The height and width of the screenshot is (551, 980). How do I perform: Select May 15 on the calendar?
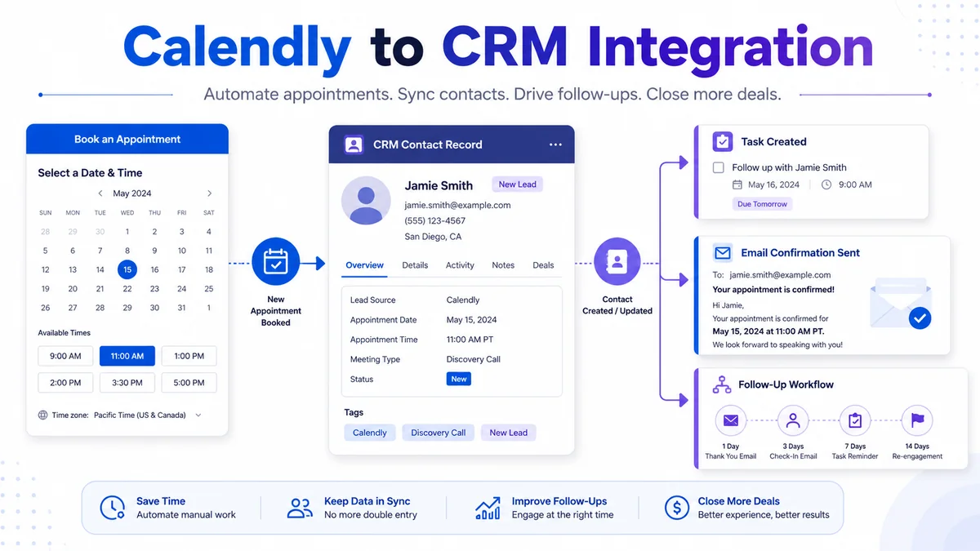[127, 269]
